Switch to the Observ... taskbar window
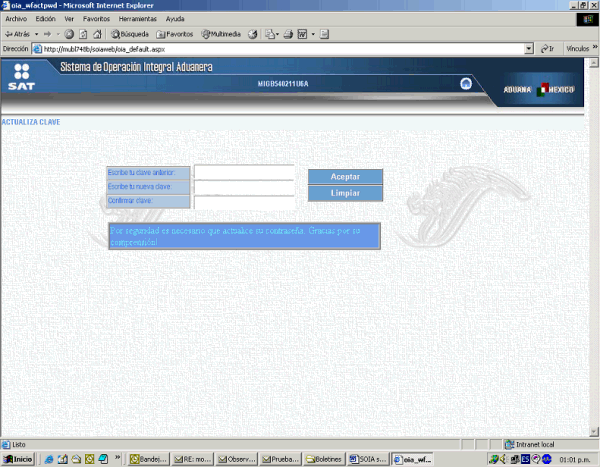 tap(236, 459)
